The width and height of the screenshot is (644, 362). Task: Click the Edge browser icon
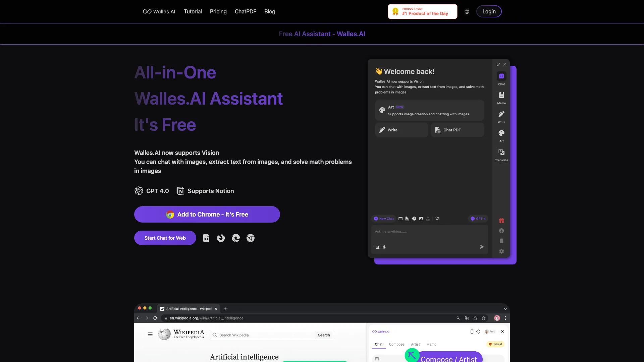(x=236, y=238)
